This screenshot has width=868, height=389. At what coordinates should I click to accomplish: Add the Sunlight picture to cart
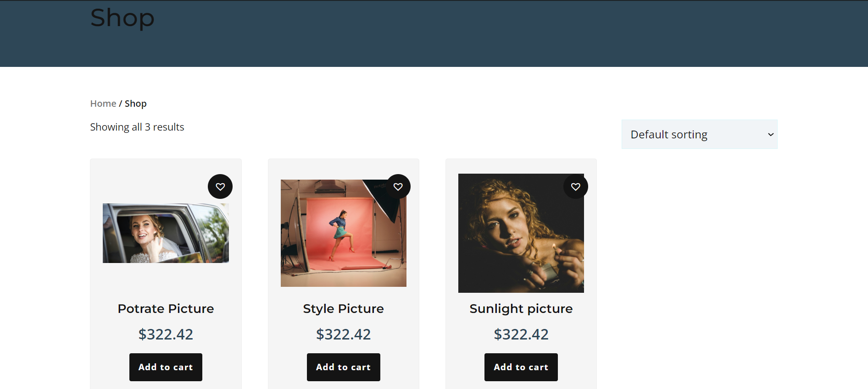coord(521,367)
